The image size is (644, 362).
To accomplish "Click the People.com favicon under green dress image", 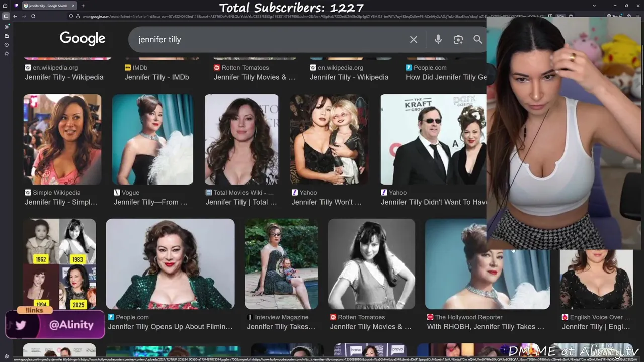I will point(111,317).
